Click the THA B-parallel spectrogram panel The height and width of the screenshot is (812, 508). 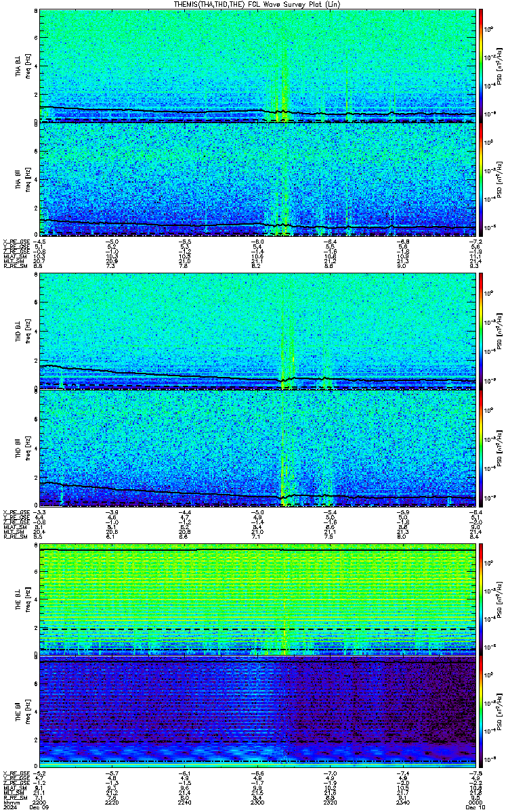(257, 179)
